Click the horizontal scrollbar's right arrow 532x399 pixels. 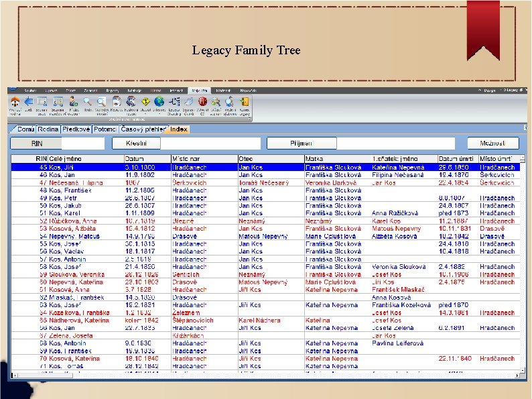pos(517,376)
